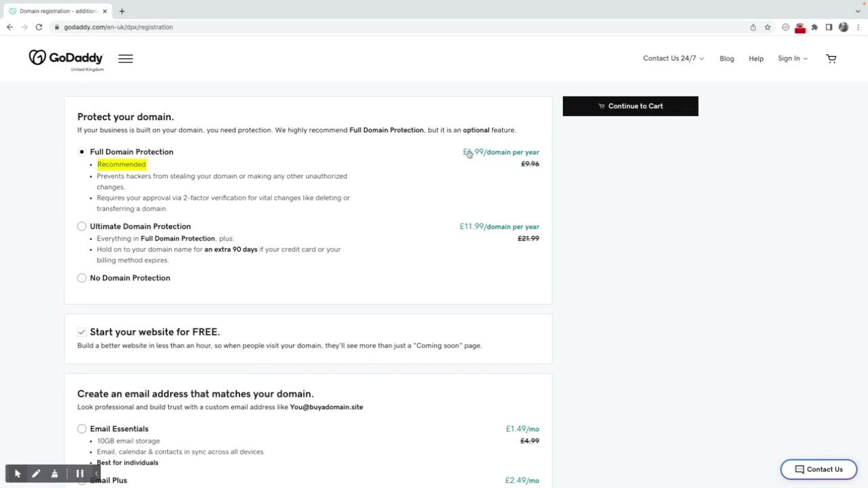Expand the Contact Us 24/7 dropdown
The image size is (868, 488).
(673, 59)
